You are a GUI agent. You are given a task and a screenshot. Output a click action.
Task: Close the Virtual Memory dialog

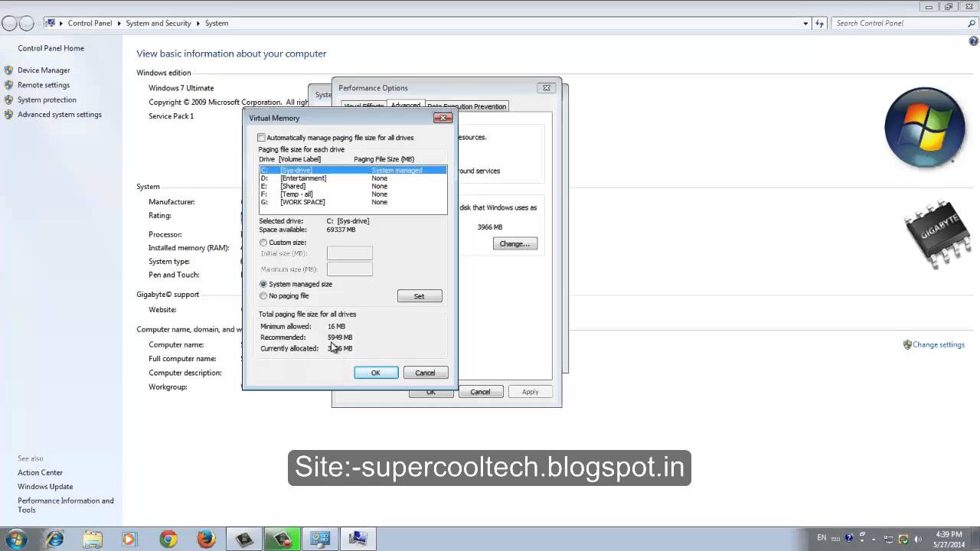pos(443,118)
